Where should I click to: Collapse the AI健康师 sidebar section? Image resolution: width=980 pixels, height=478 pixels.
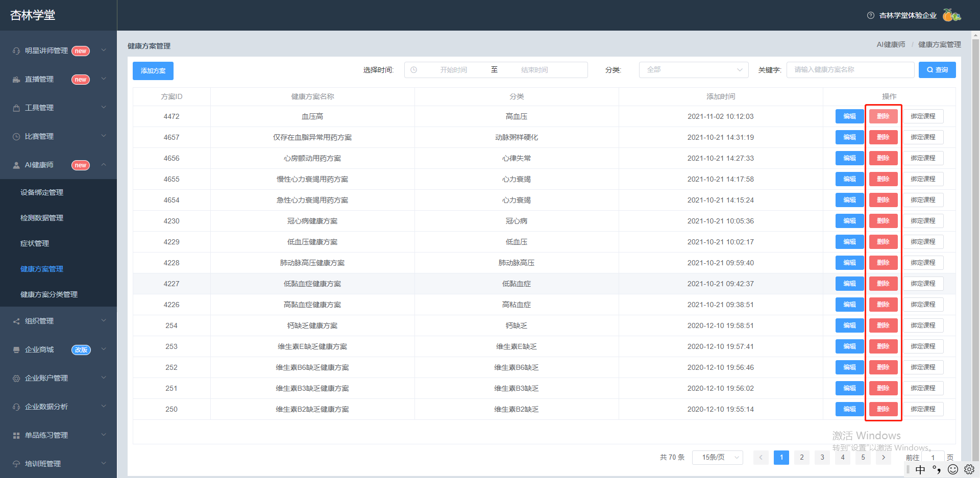click(59, 165)
